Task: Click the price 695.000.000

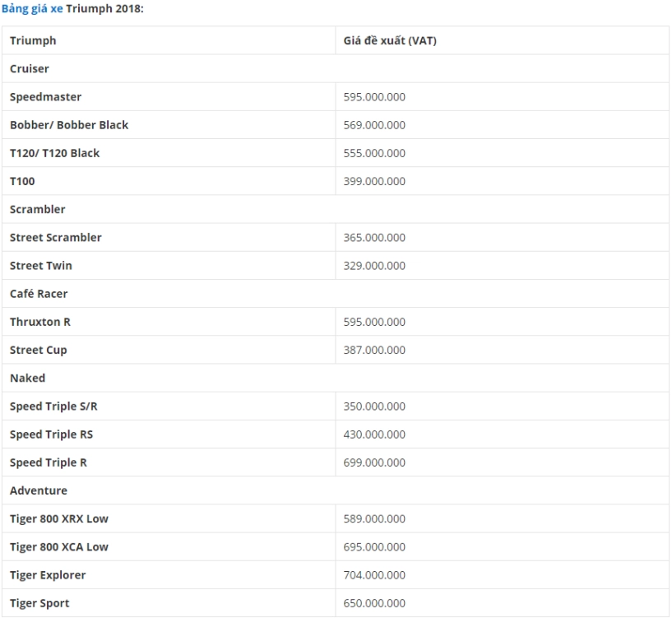Action: point(374,546)
